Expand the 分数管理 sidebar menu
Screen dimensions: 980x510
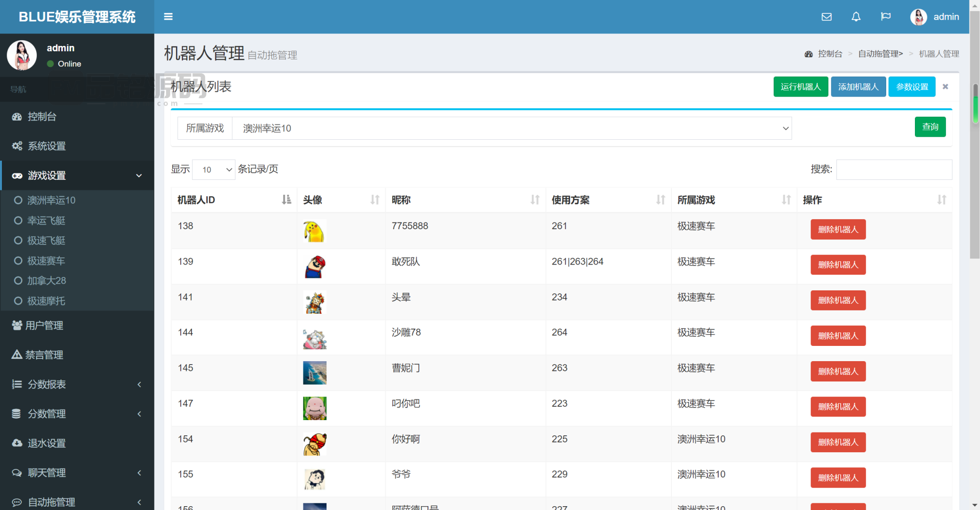tap(77, 414)
